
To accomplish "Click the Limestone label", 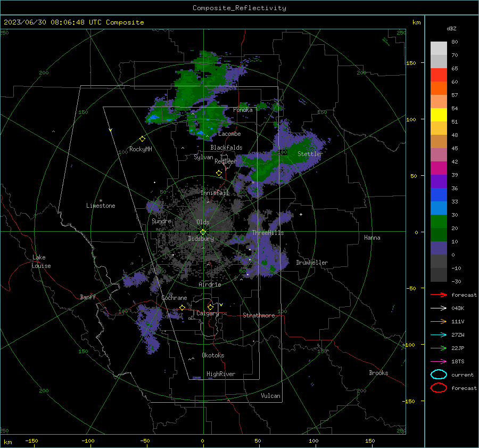I will (x=101, y=206).
